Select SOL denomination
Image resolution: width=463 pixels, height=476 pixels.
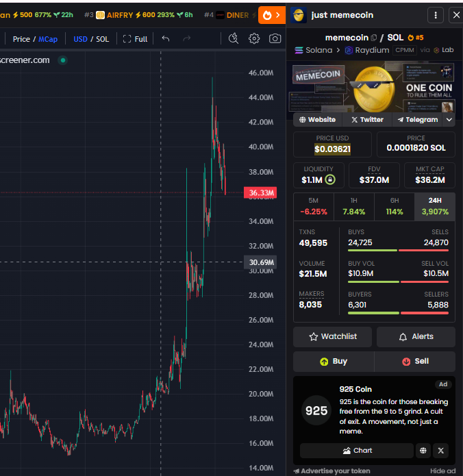click(102, 39)
